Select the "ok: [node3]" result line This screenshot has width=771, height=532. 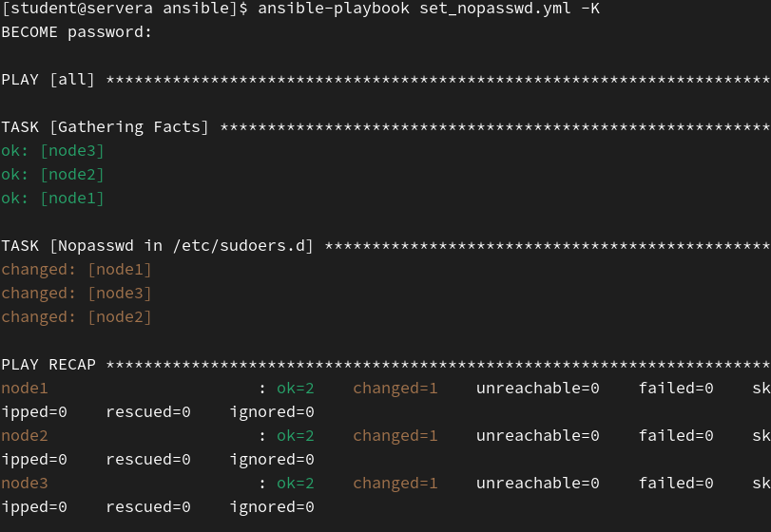coord(53,151)
